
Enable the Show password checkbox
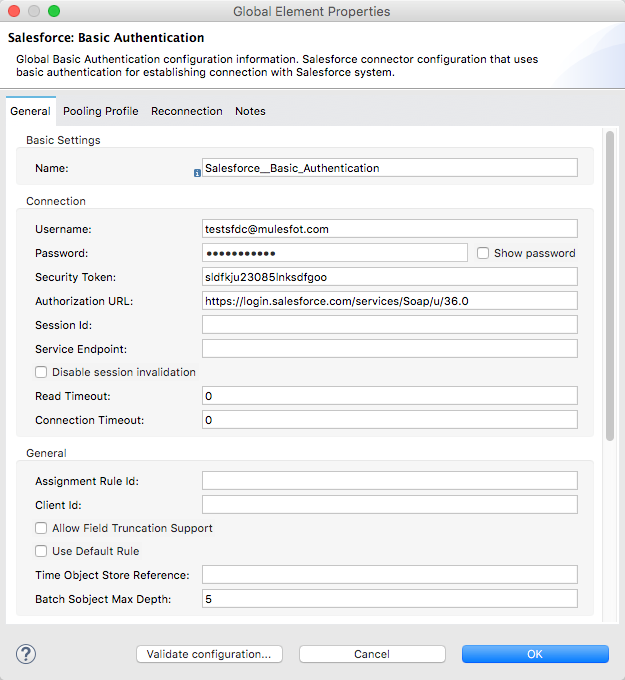coord(483,253)
